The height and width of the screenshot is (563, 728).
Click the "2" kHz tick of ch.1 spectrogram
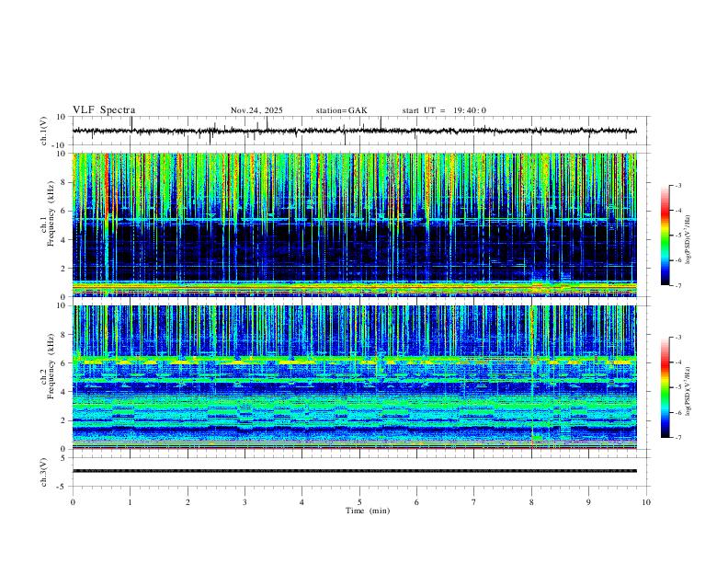(x=64, y=268)
